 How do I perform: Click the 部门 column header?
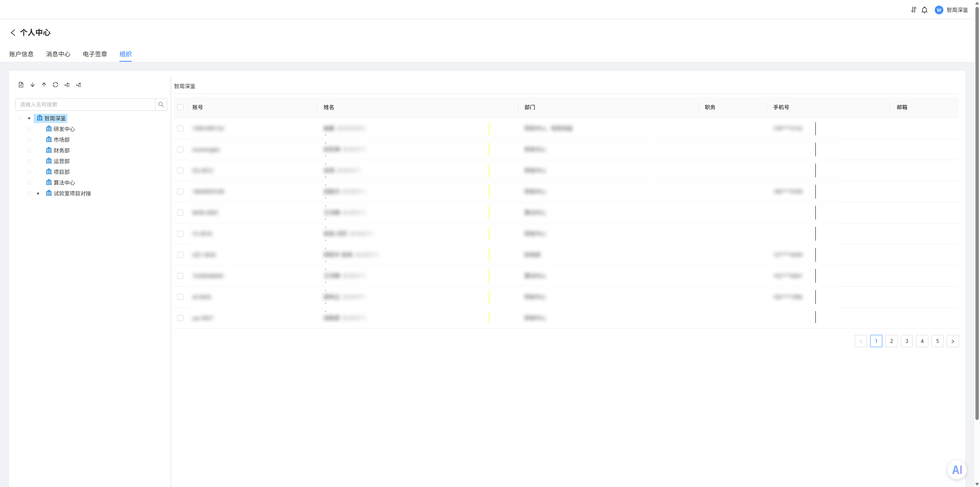pos(530,107)
